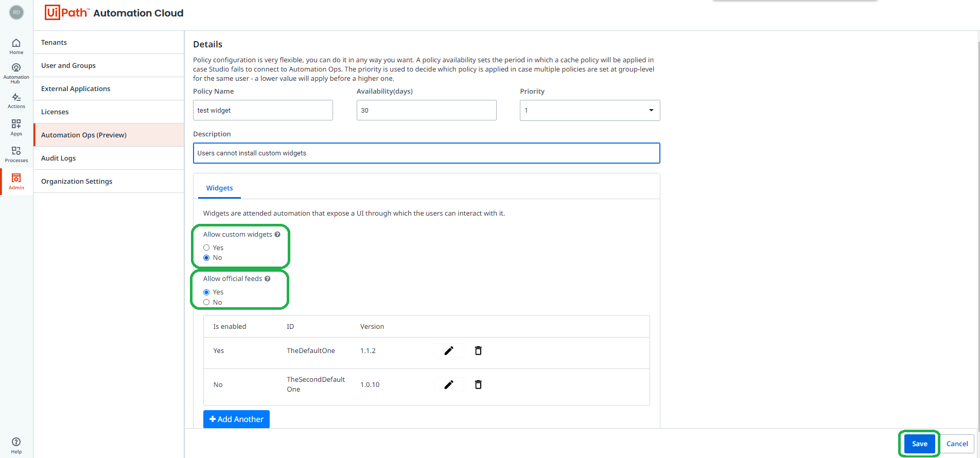
Task: Delete the TheDefaultOne widget row
Action: point(478,350)
